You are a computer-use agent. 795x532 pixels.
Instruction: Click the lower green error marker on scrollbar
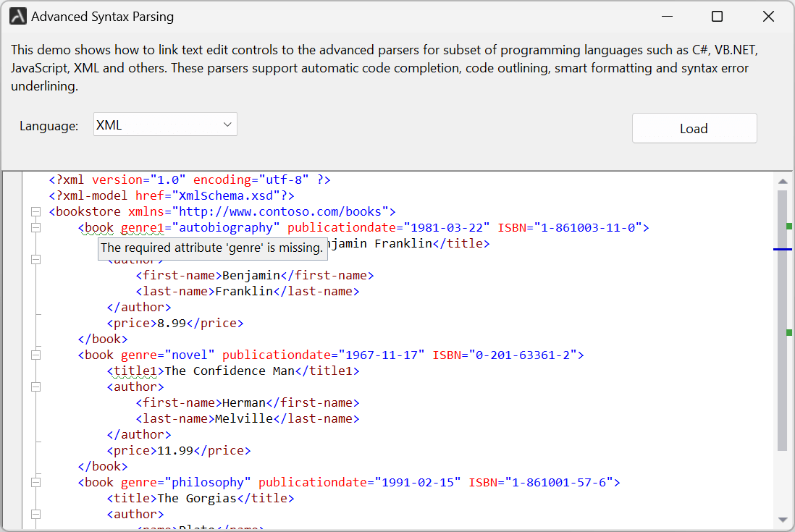tap(789, 332)
